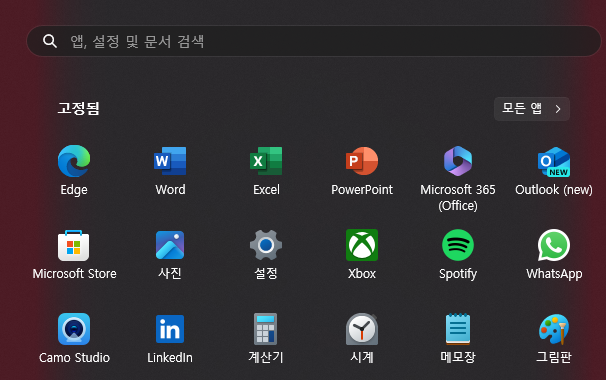Open 메모장 notepad app
606x380 pixels.
pos(458,329)
